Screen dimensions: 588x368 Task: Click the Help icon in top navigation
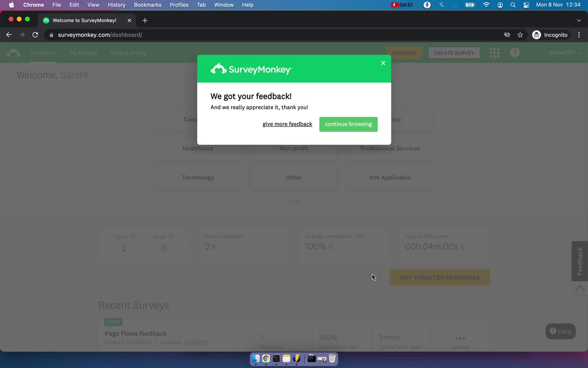tap(516, 52)
